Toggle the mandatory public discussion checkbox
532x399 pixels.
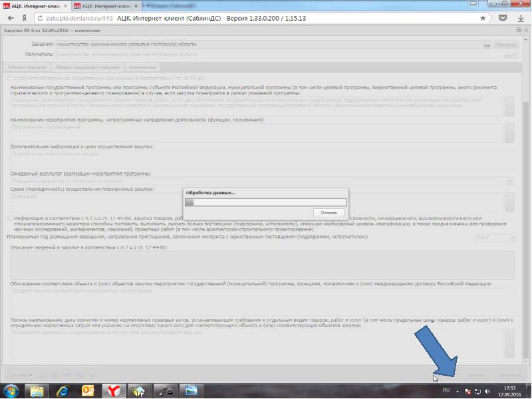9,78
